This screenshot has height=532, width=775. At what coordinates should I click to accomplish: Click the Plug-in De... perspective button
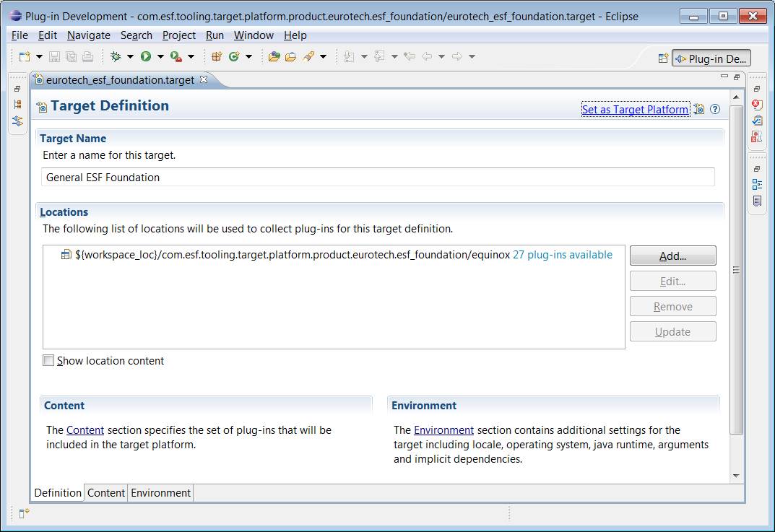[x=711, y=58]
